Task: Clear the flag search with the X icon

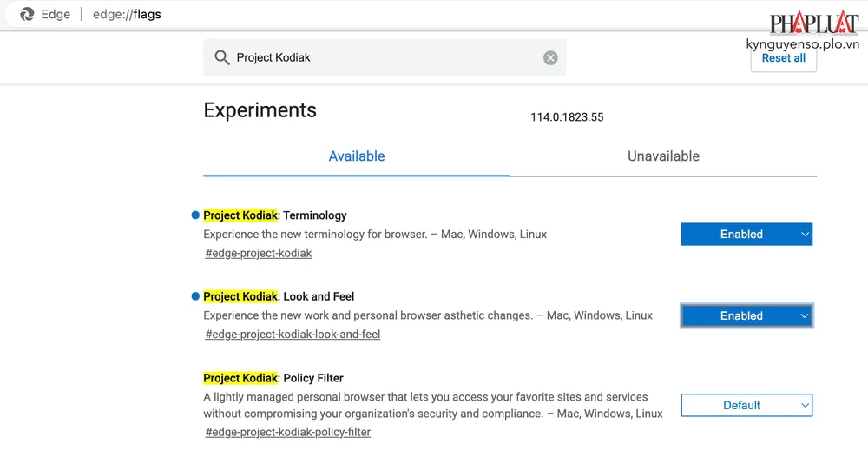Action: point(550,58)
